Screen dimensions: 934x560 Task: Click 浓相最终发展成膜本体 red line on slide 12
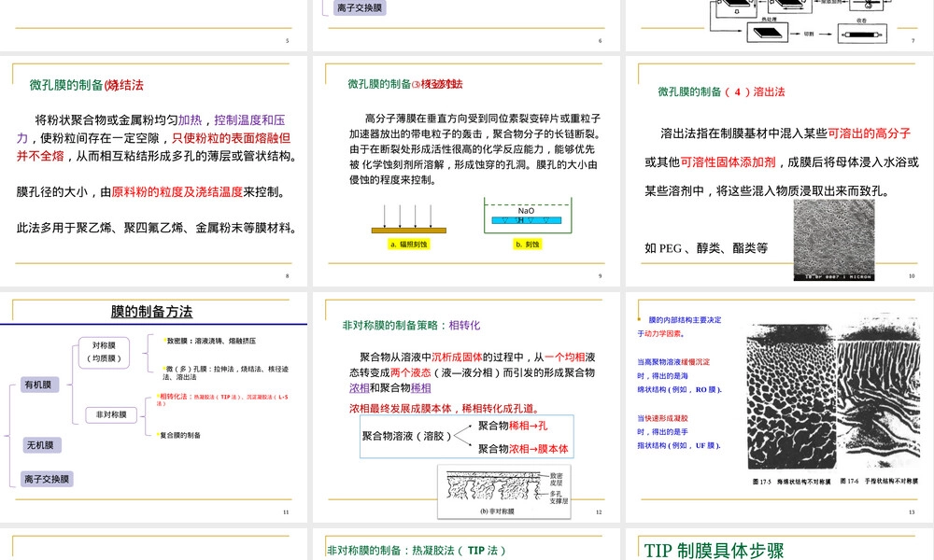tap(445, 409)
